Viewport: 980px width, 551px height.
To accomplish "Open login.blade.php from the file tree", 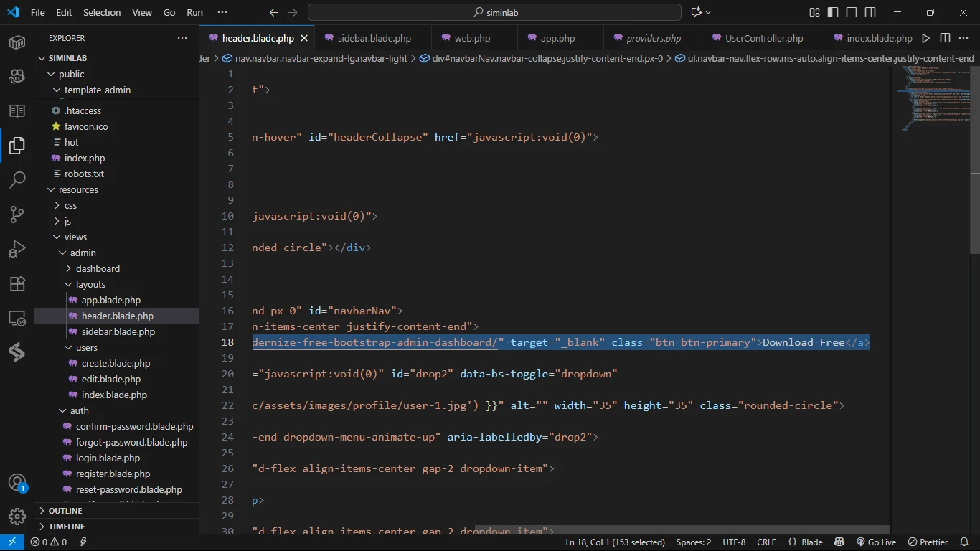I will pyautogui.click(x=108, y=458).
